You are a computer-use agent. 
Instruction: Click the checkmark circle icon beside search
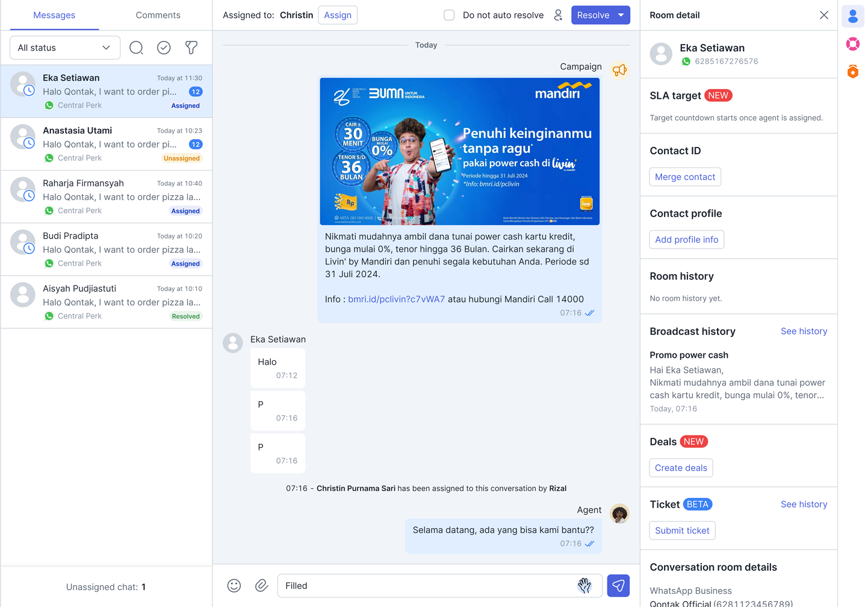click(x=164, y=48)
